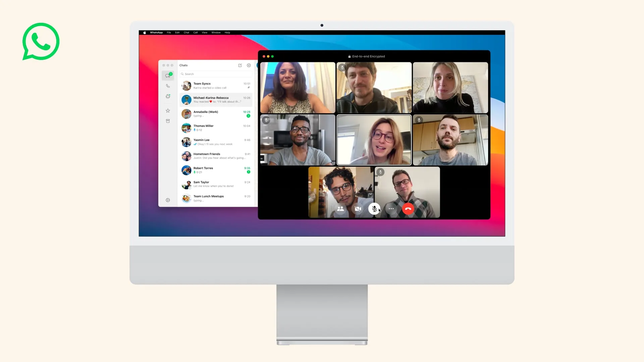Toggle the microphone mute in call controls
644x362 pixels.
pos(374,208)
